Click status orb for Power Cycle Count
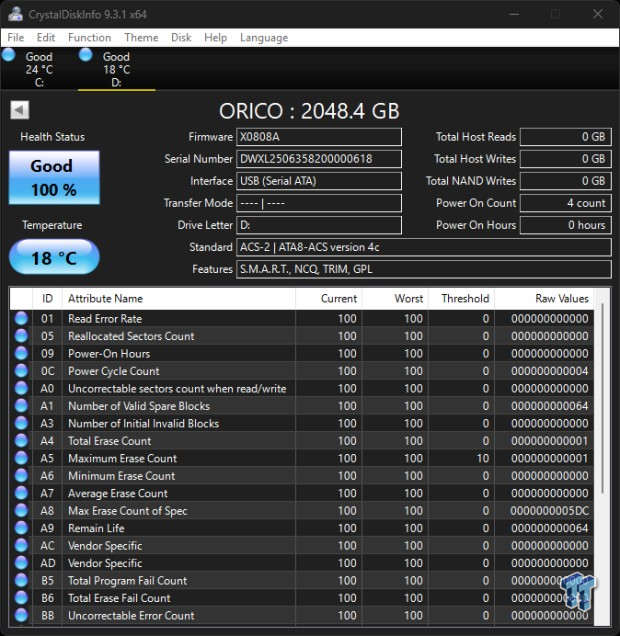 pos(21,371)
